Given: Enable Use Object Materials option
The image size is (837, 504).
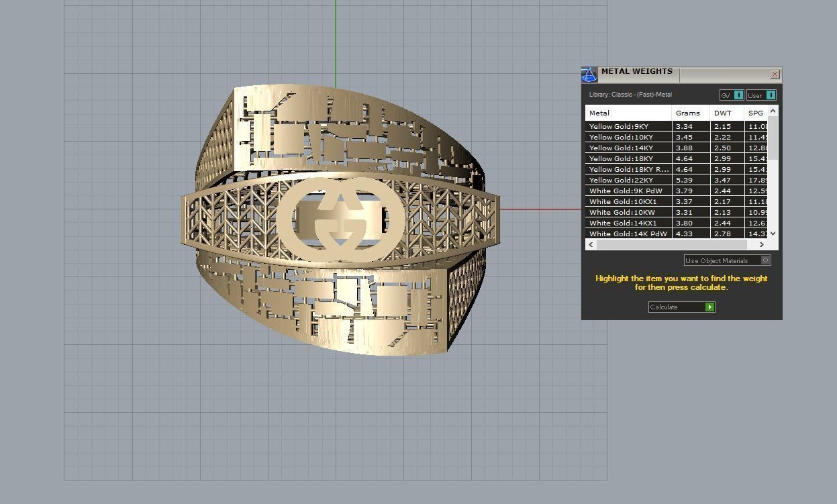Looking at the screenshot, I should tap(728, 260).
